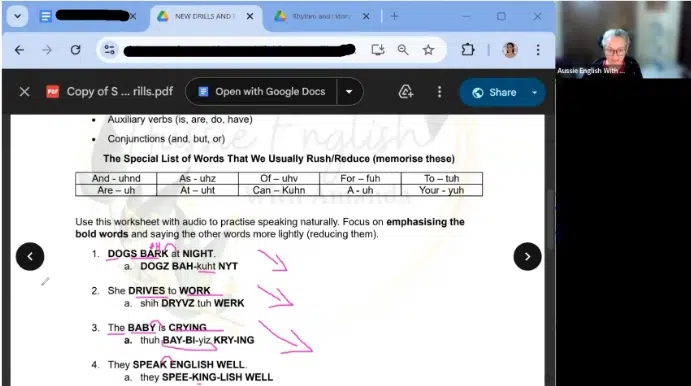This screenshot has width=691, height=386.
Task: Click table cell 'For – fuh'
Action: [x=360, y=178]
